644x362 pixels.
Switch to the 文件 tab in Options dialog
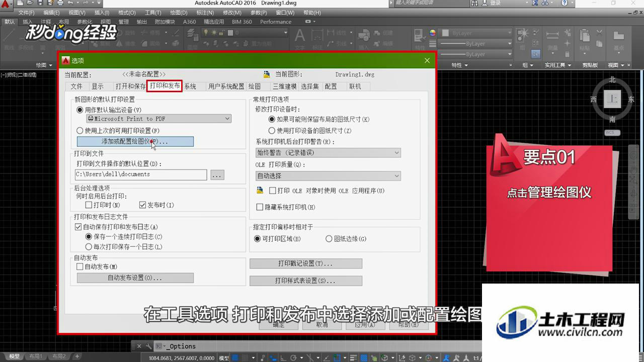click(x=76, y=86)
